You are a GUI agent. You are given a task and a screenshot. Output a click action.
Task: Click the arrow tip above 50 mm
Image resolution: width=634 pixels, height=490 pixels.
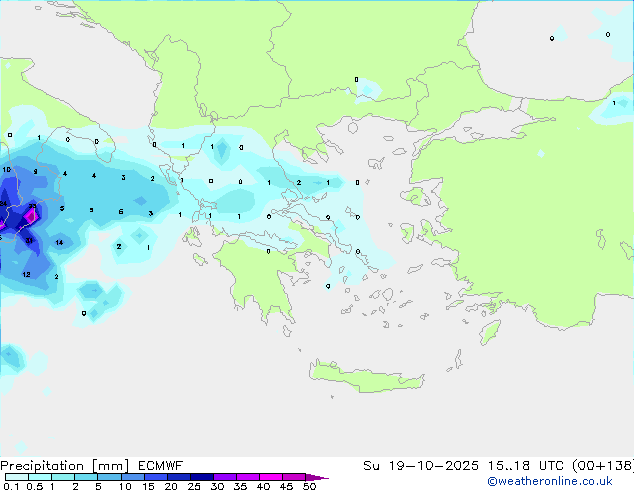click(x=317, y=477)
